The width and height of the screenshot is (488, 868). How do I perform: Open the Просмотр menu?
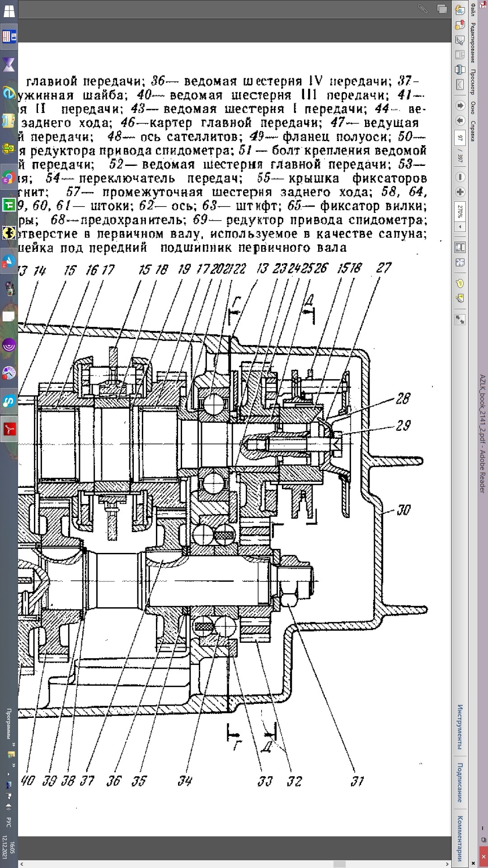tap(473, 82)
